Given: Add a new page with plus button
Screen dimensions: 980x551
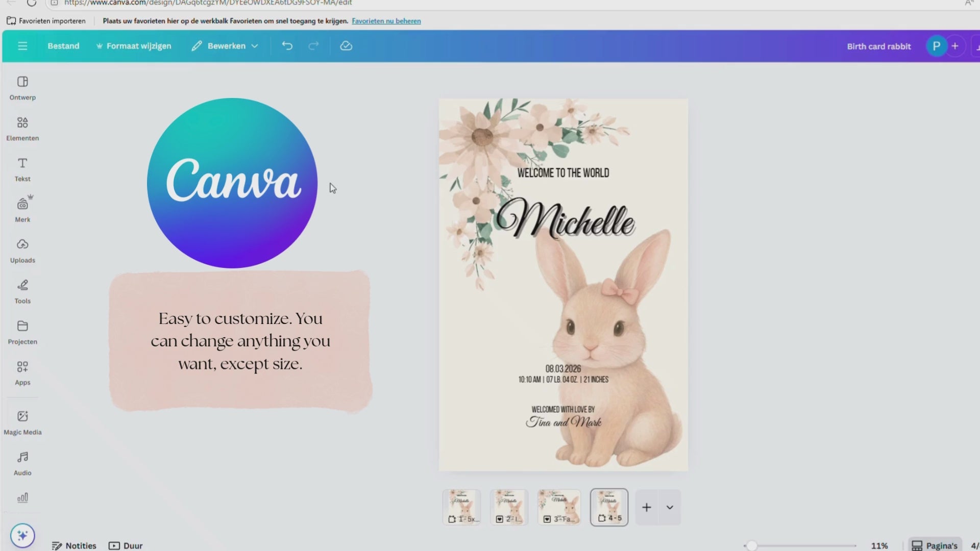Looking at the screenshot, I should tap(647, 507).
